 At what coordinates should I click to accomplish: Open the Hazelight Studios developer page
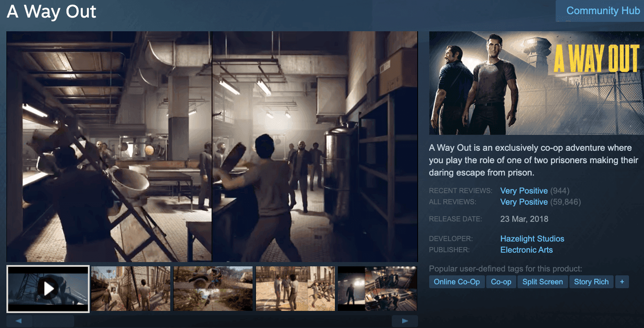point(532,239)
